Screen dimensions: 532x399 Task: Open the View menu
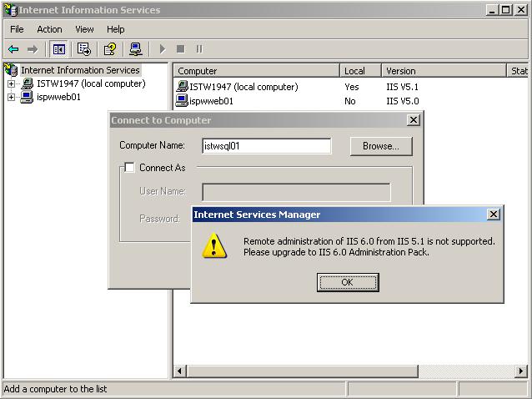84,29
